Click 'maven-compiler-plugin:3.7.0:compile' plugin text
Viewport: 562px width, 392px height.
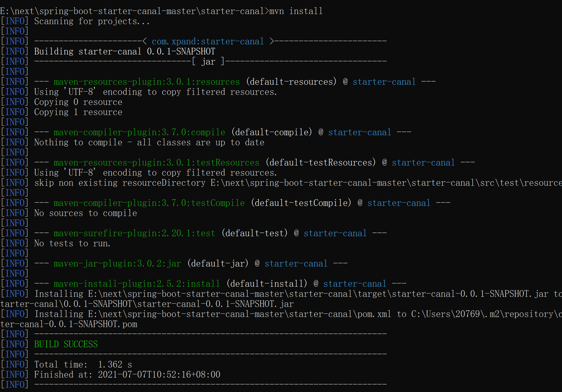pos(139,133)
